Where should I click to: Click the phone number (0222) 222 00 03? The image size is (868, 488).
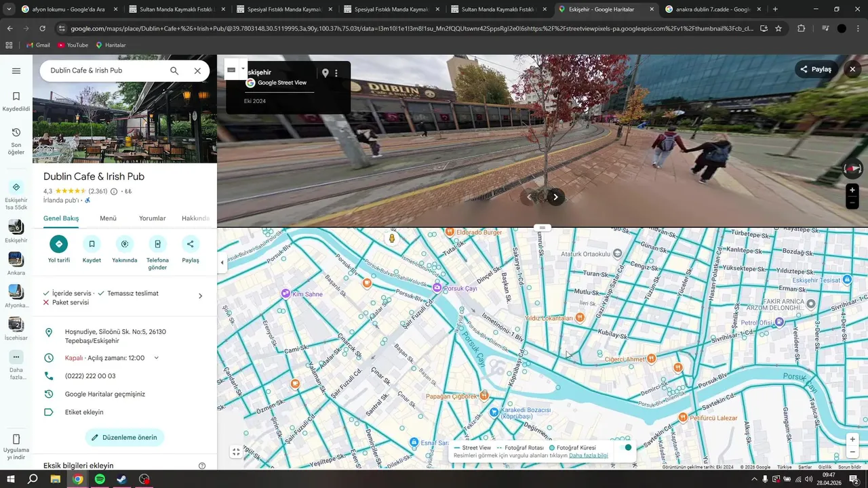tap(90, 375)
